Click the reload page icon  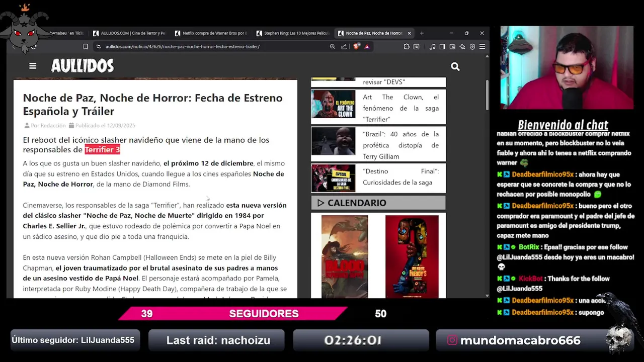tap(34, 47)
